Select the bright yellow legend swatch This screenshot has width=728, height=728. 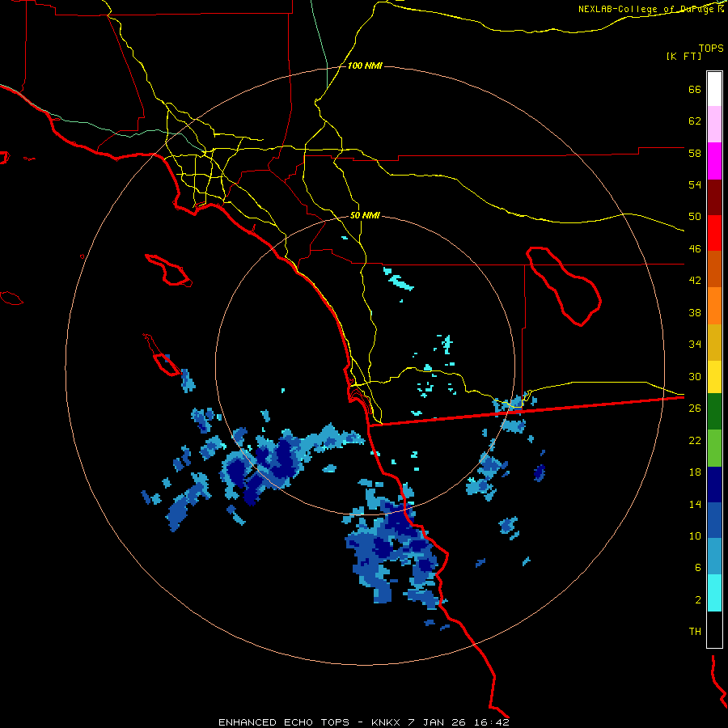pyautogui.click(x=714, y=377)
